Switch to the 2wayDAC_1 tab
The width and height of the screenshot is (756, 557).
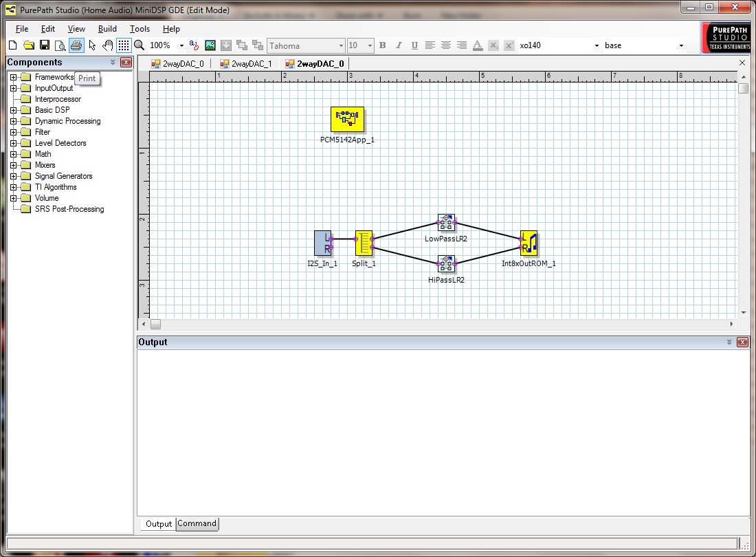click(246, 64)
